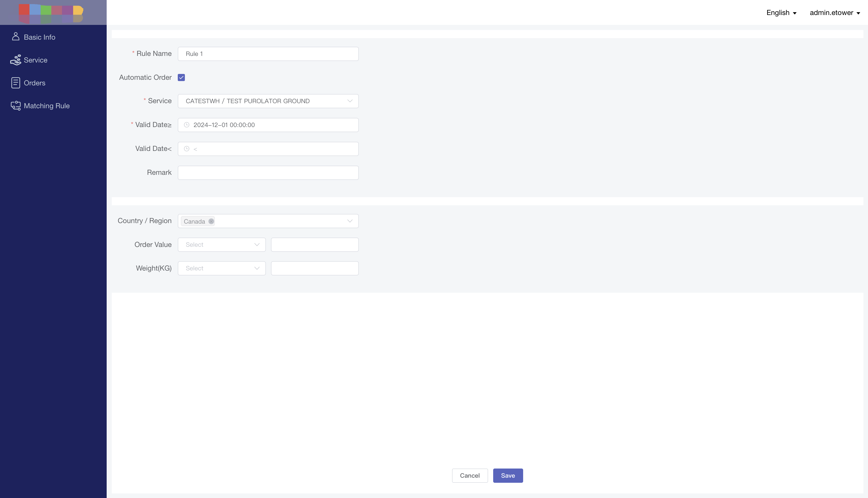Uncheck the Automatic Order checkbox

pos(181,78)
